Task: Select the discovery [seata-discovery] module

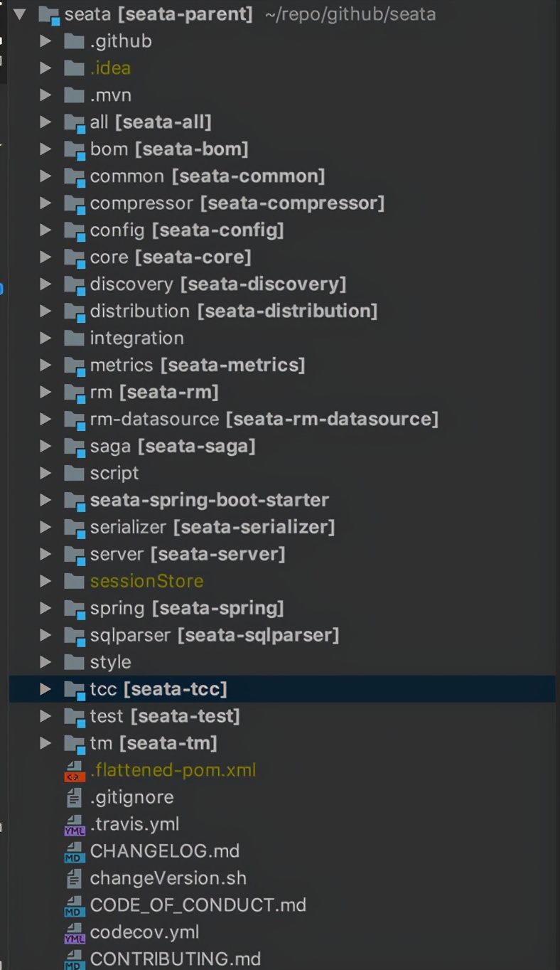Action: coord(217,284)
